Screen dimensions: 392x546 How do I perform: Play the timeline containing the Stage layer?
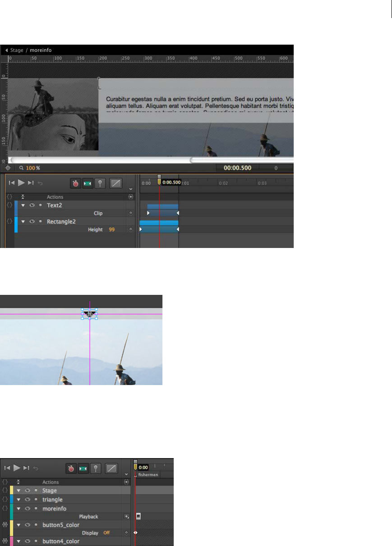(17, 468)
